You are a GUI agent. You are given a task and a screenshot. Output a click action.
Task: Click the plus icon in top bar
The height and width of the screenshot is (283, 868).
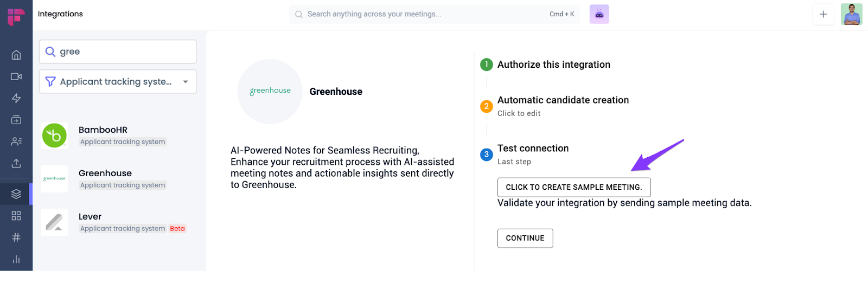point(823,15)
